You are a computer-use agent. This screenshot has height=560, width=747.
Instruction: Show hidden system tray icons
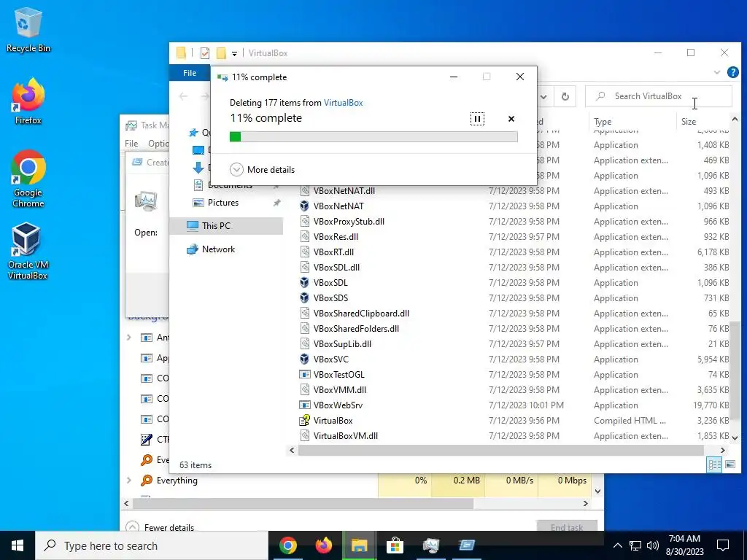(x=617, y=545)
